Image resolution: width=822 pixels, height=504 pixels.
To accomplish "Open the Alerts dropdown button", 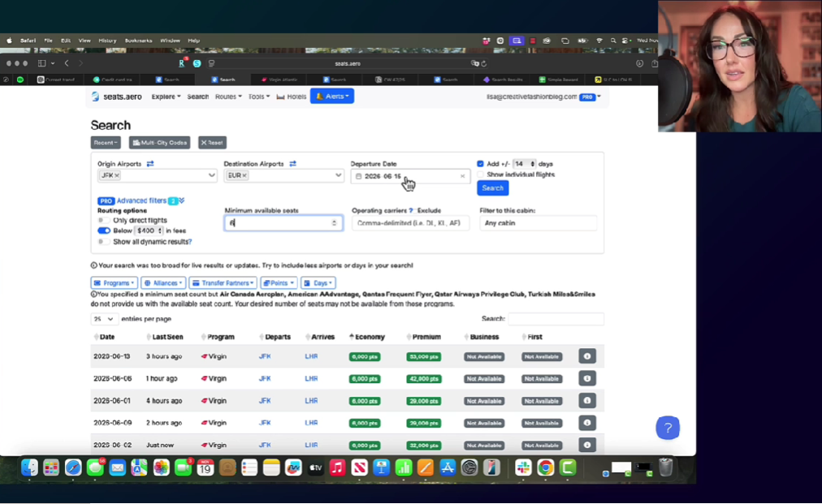I will pyautogui.click(x=332, y=97).
